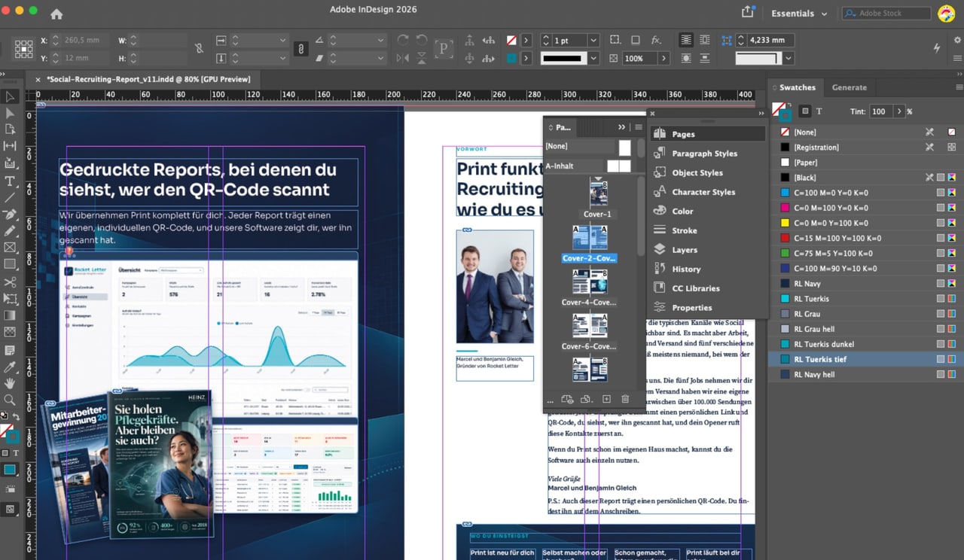The width and height of the screenshot is (964, 560).
Task: Open the Properties panel from the dock
Action: [x=708, y=308]
